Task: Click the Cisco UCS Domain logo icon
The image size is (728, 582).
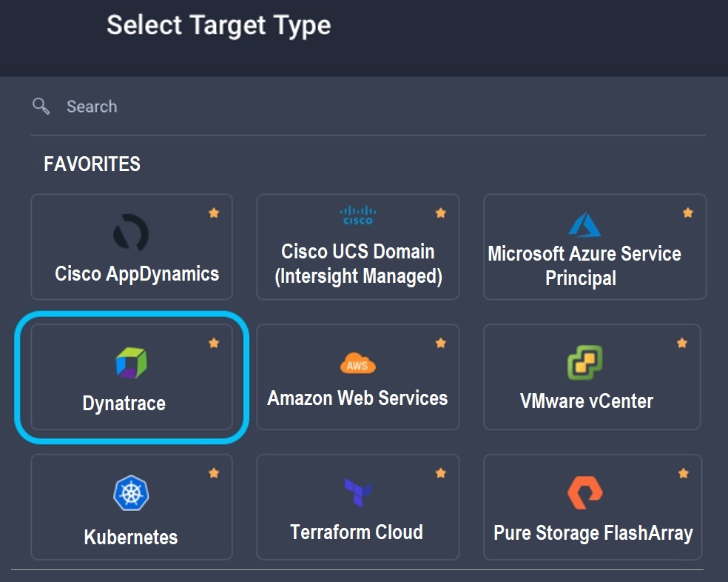Action: (358, 215)
